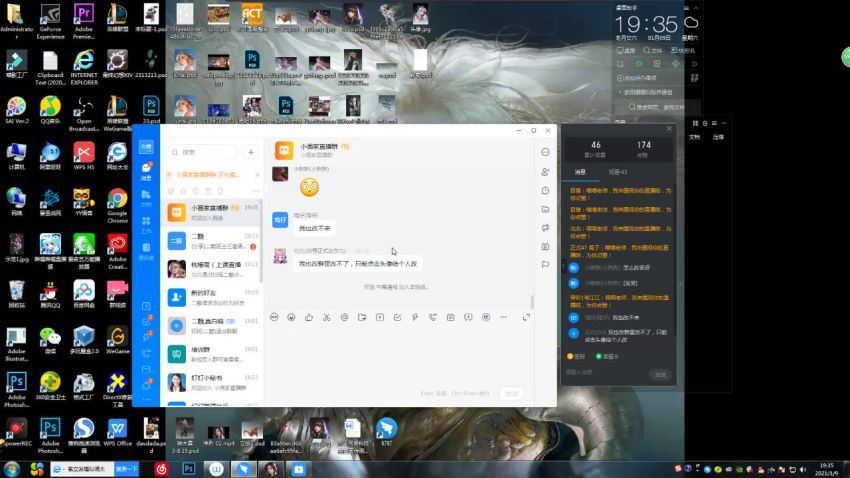850x478 pixels.
Task: Click the send-file folder icon in chat toolbar
Action: 362,317
